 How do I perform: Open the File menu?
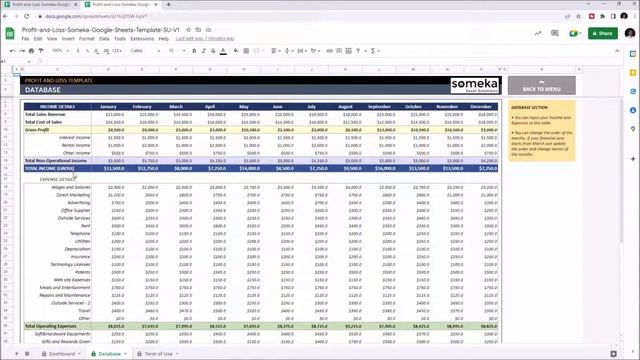(25, 39)
